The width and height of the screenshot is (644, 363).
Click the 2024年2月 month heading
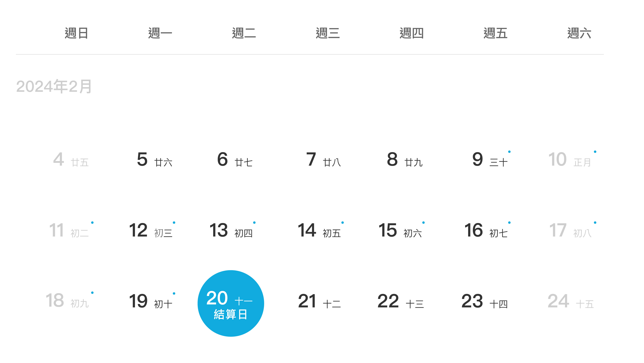pyautogui.click(x=54, y=86)
